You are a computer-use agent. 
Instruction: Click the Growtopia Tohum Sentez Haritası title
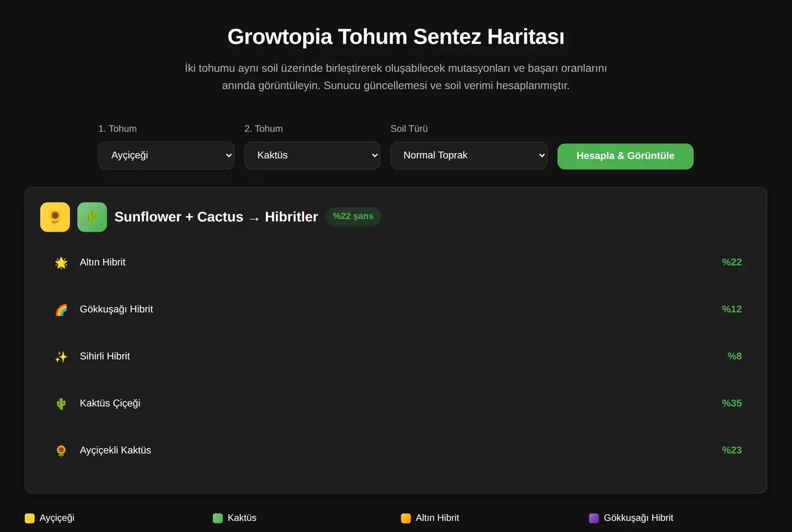[x=396, y=36]
